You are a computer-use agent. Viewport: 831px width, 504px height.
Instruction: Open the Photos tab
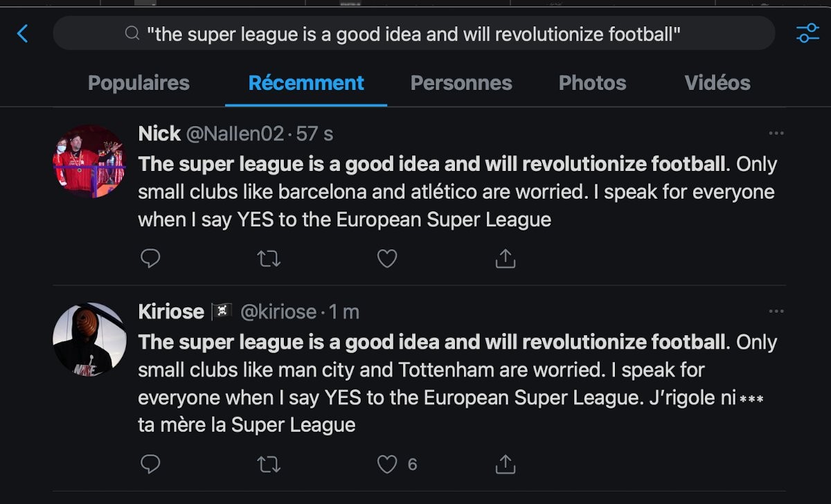click(x=592, y=83)
